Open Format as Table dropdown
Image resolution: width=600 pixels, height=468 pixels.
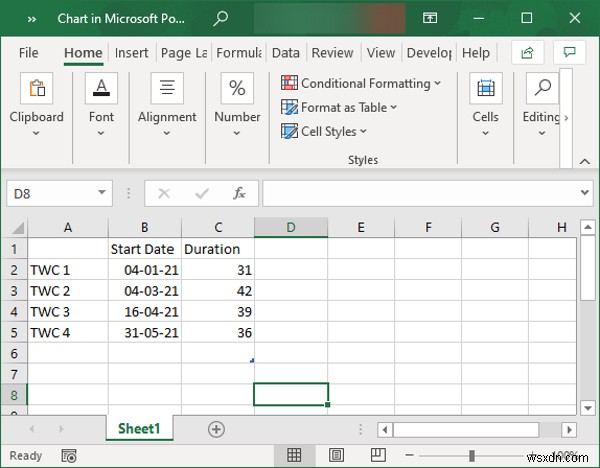click(339, 107)
